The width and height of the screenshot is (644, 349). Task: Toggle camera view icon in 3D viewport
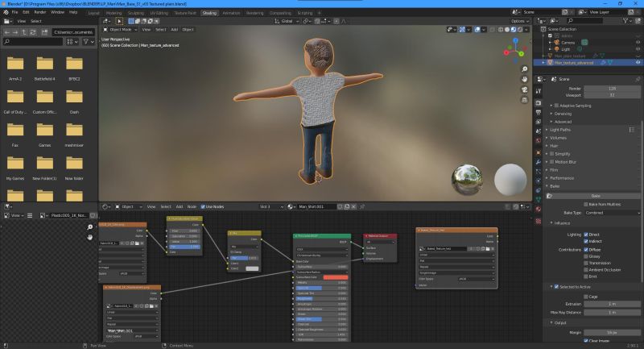click(x=525, y=89)
